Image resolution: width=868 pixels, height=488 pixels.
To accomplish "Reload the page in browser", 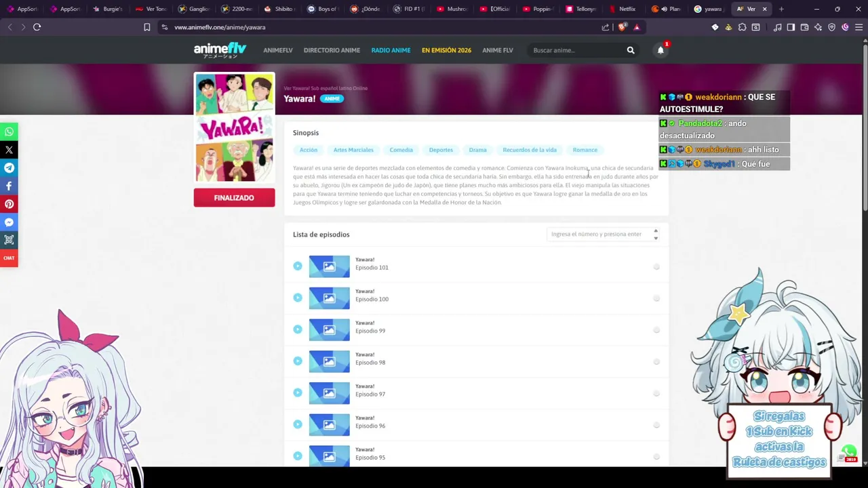I will (37, 27).
